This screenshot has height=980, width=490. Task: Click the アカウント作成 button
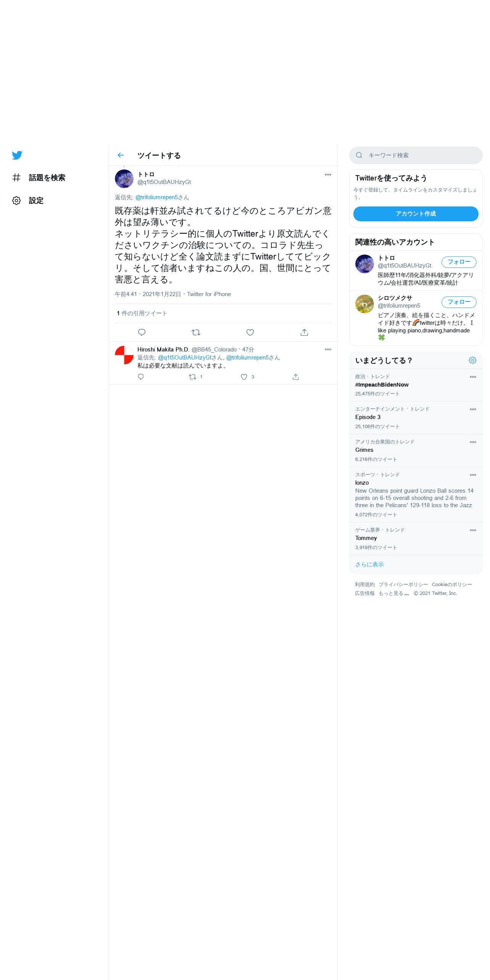pyautogui.click(x=416, y=214)
